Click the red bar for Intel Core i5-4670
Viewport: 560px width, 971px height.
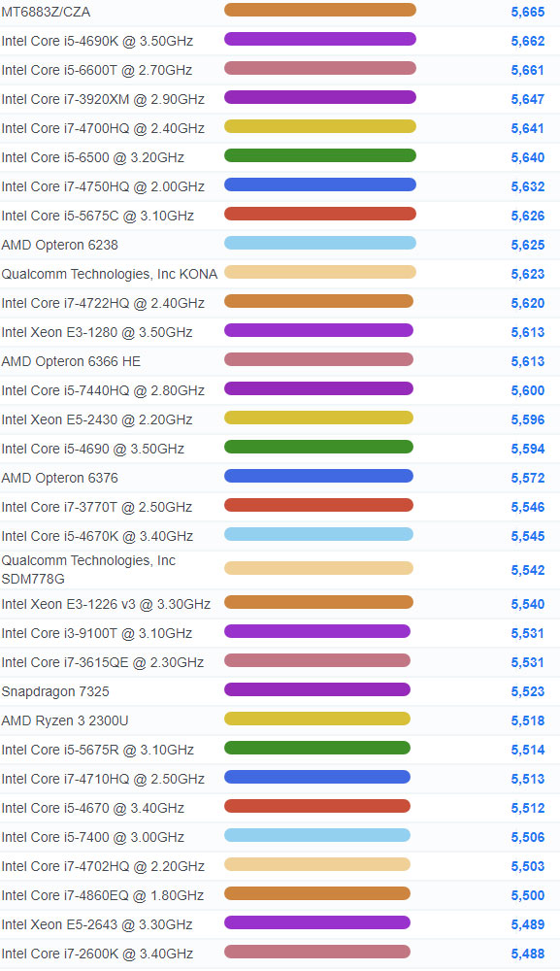click(x=316, y=806)
